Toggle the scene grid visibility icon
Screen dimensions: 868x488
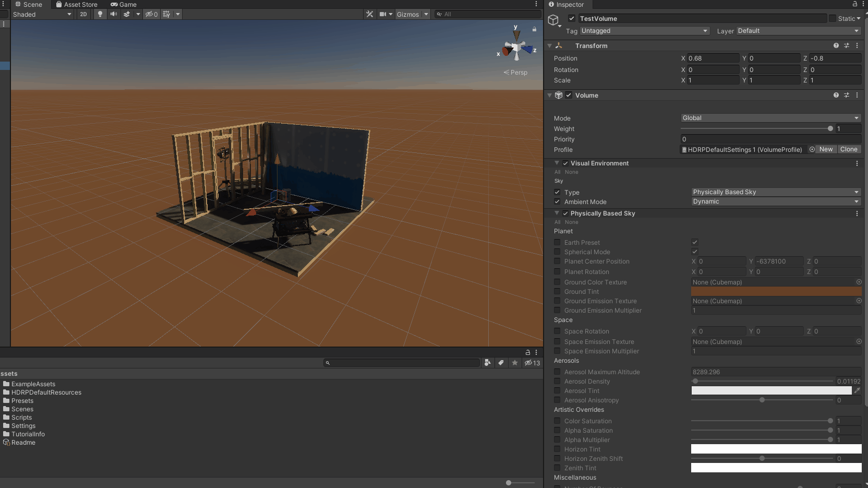pyautogui.click(x=167, y=14)
